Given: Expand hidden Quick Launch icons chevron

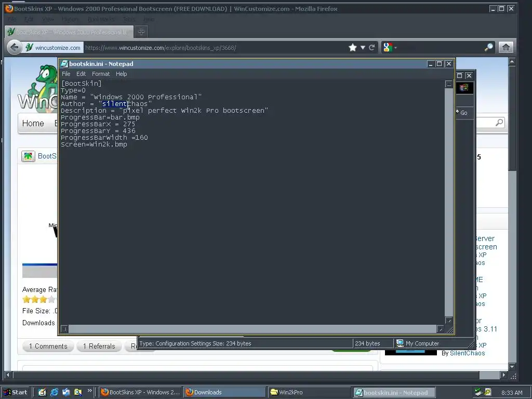Looking at the screenshot, I should click(x=89, y=391).
